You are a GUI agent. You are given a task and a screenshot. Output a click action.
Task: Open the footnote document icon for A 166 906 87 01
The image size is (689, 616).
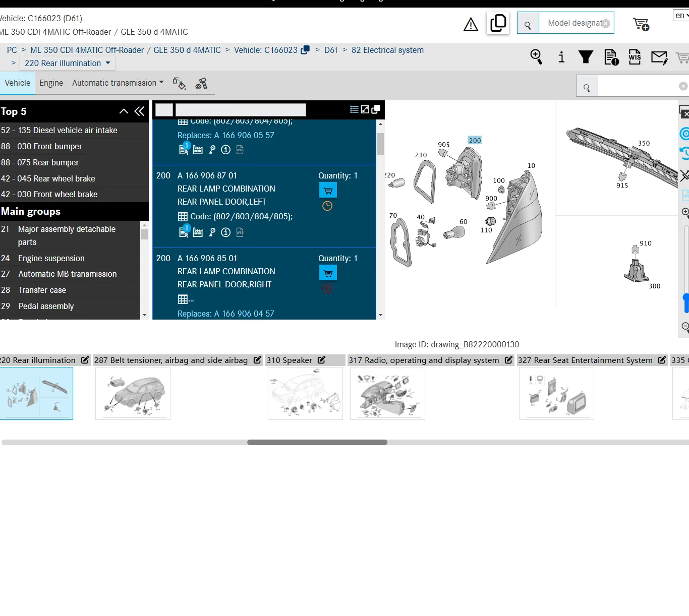click(x=184, y=231)
